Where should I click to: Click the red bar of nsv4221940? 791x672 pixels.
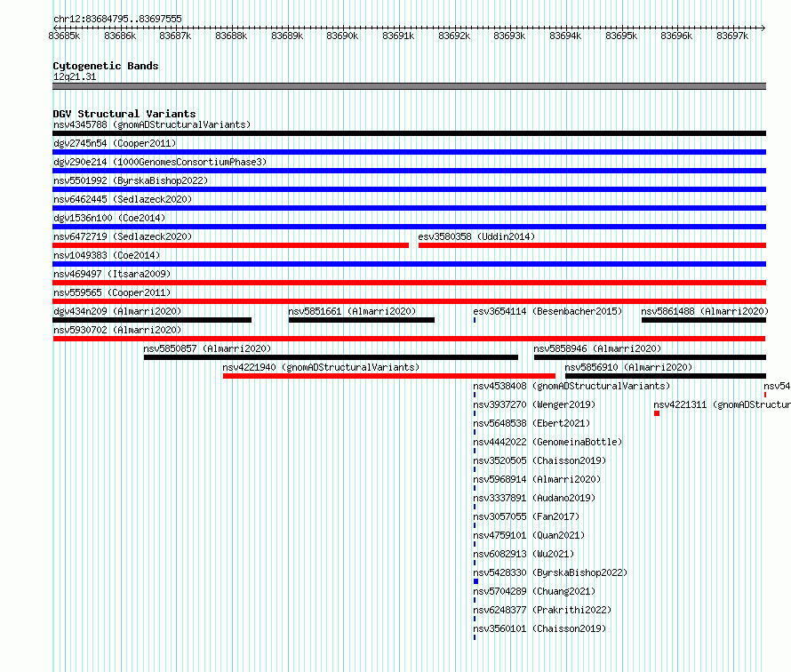389,376
